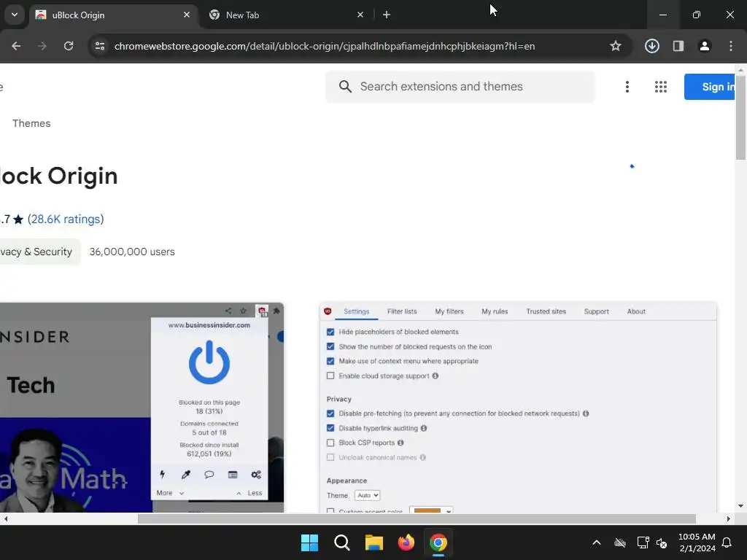Open the Business Insider popup screenshot thumbnail
Screen dimensions: 747x560
(142, 408)
